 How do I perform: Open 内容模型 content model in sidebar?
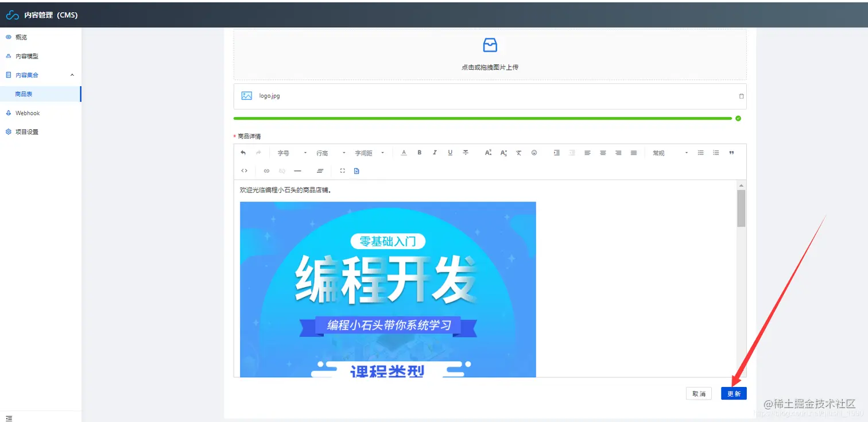click(x=27, y=56)
